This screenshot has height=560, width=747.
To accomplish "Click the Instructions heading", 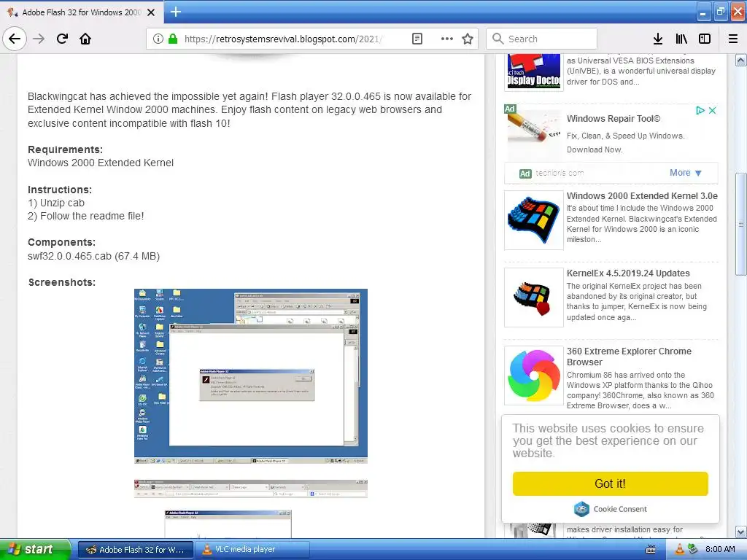I will (x=60, y=190).
